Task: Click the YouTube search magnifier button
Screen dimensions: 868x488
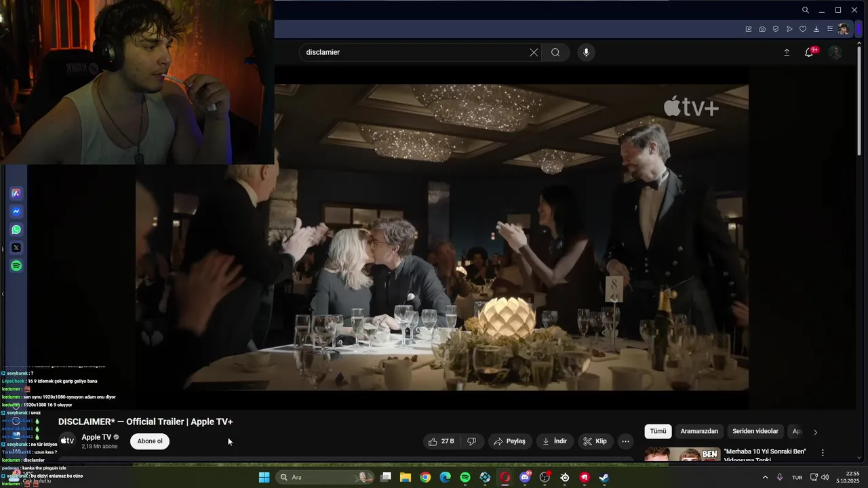Action: pos(555,52)
